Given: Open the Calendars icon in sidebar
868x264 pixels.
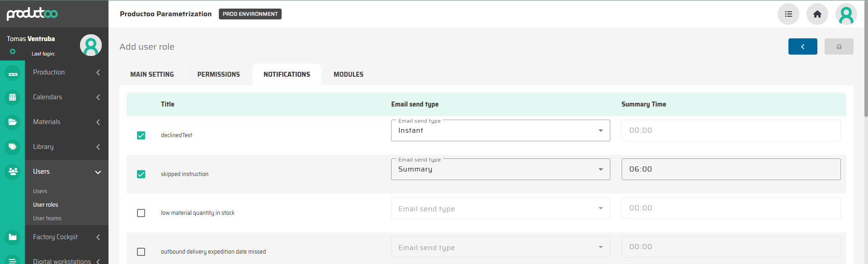Looking at the screenshot, I should [x=13, y=97].
